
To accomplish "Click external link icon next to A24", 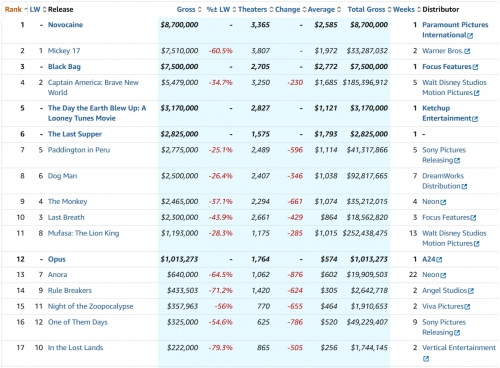I will 439,260.
